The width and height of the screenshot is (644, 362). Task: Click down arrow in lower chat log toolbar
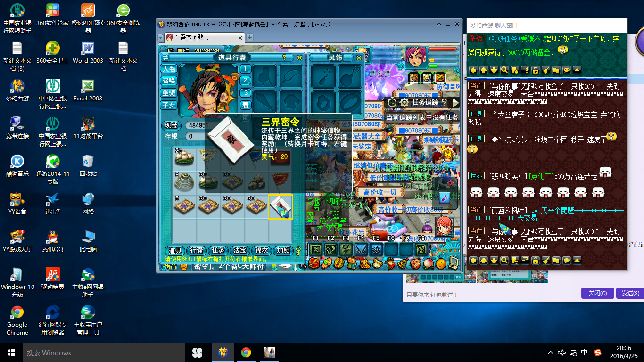click(x=494, y=260)
